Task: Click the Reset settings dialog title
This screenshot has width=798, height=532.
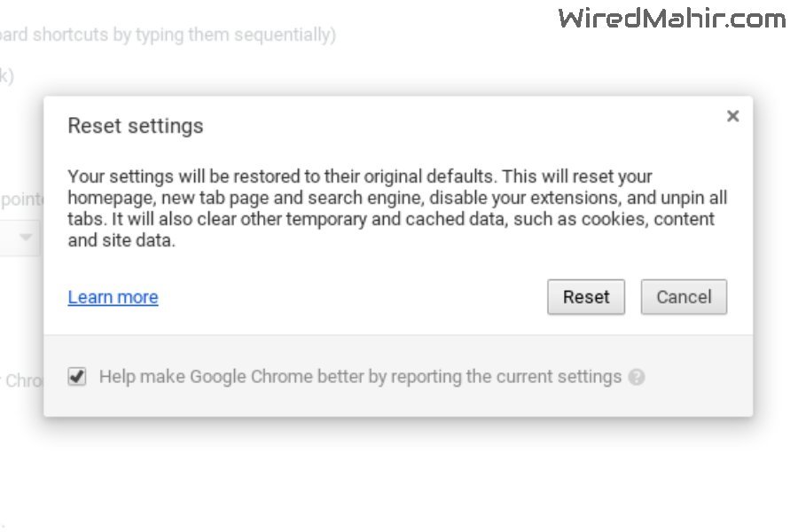Action: click(136, 126)
